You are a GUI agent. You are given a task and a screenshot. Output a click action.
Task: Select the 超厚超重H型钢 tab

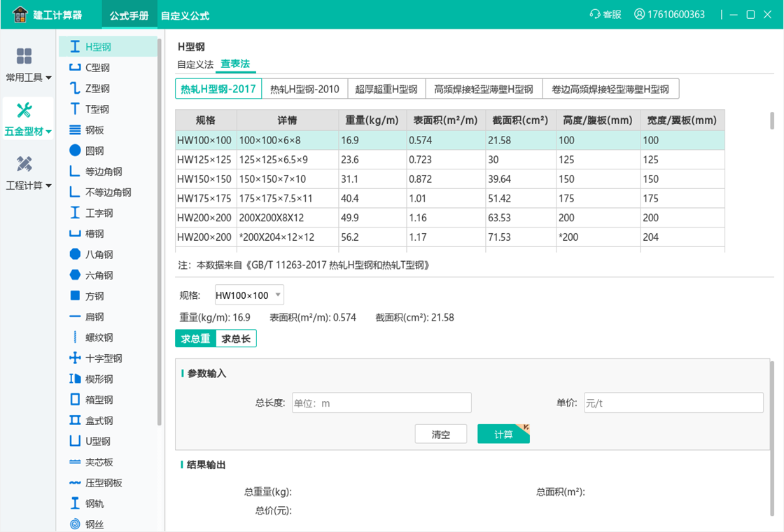(386, 89)
